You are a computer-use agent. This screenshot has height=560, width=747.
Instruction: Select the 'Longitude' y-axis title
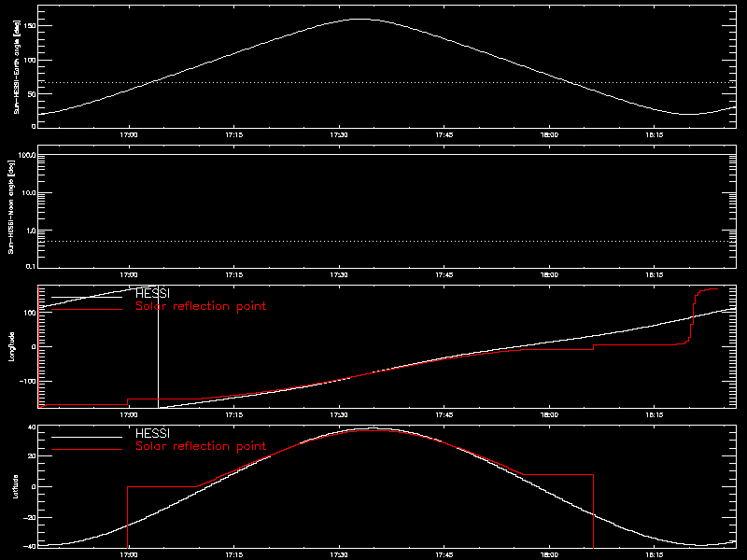[x=11, y=346]
